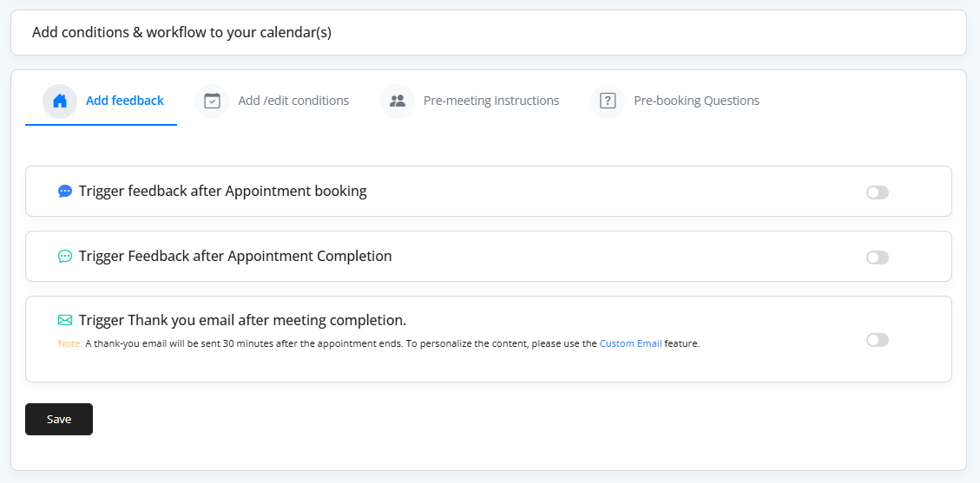The height and width of the screenshot is (483, 980).
Task: Switch to the Add feedback tab
Action: coord(124,101)
